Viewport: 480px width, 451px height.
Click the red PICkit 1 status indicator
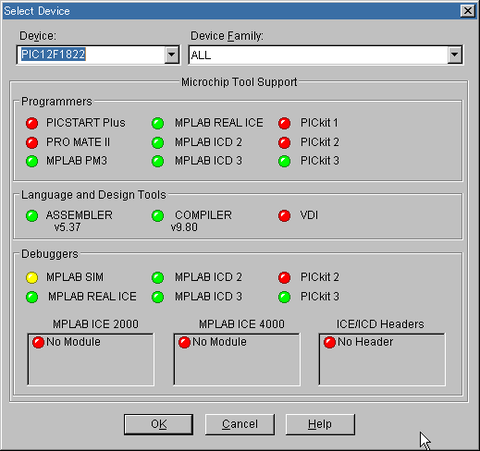click(x=284, y=123)
